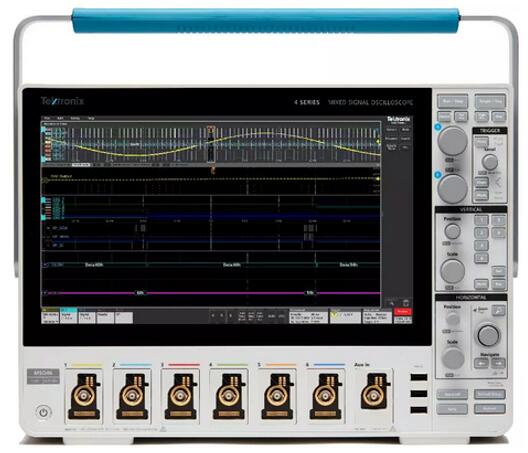Tap the Navigate right arrow button

(x=499, y=363)
